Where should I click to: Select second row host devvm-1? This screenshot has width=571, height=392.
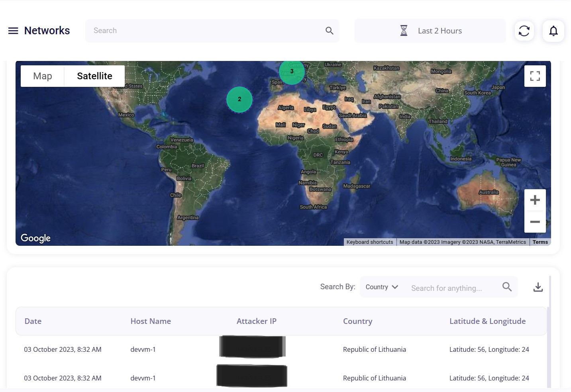143,378
